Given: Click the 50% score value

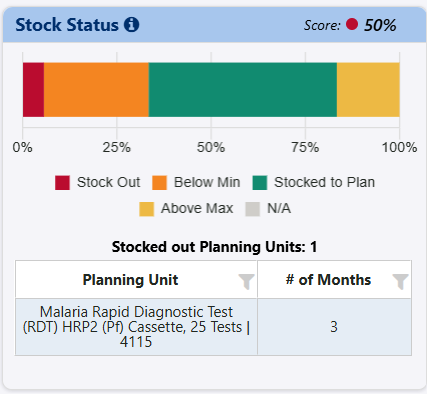Looking at the screenshot, I should (x=380, y=25).
